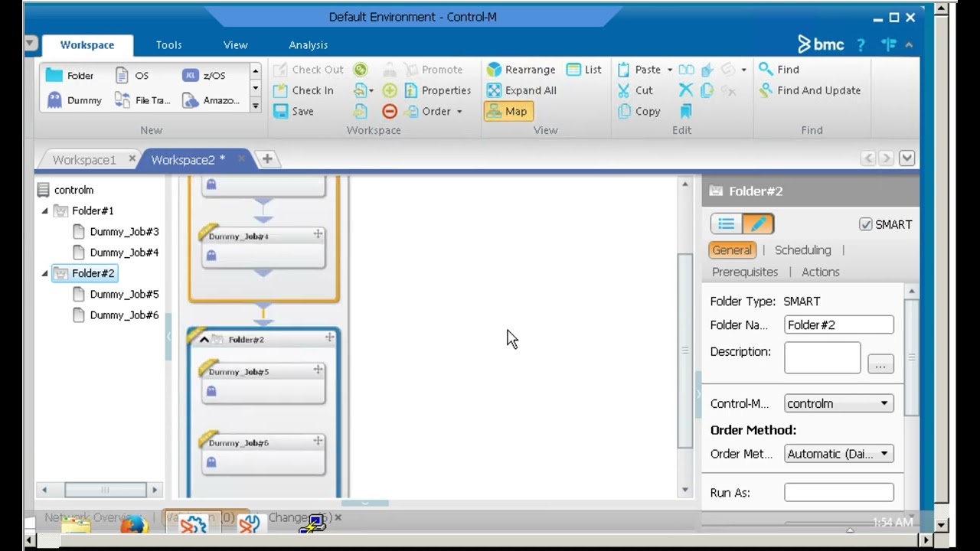
Task: Click the red minus delete icon
Action: pos(390,111)
